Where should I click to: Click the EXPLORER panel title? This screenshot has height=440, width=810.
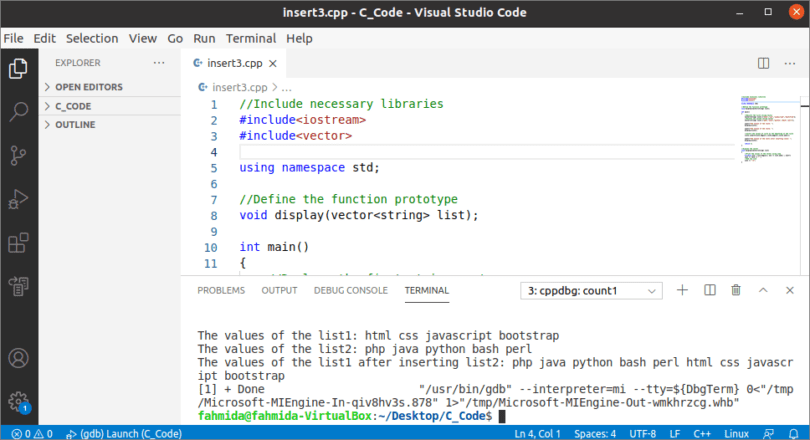(78, 62)
